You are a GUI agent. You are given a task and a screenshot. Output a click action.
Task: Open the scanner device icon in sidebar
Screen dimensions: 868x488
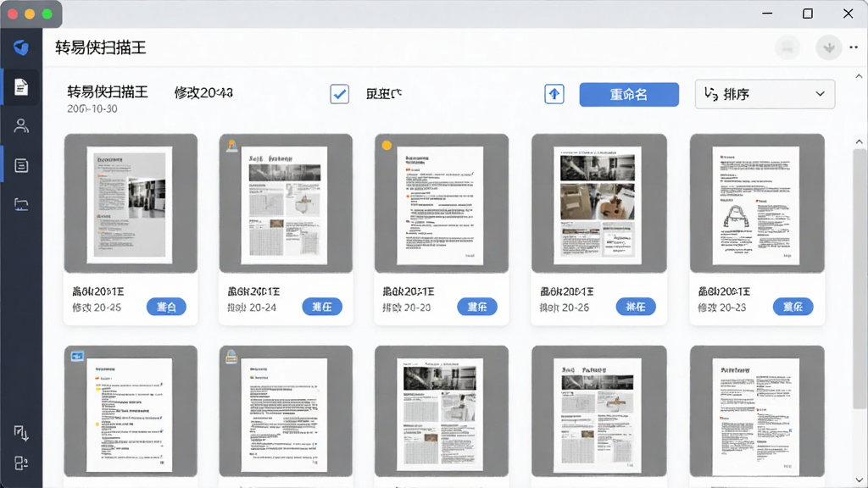click(x=21, y=205)
